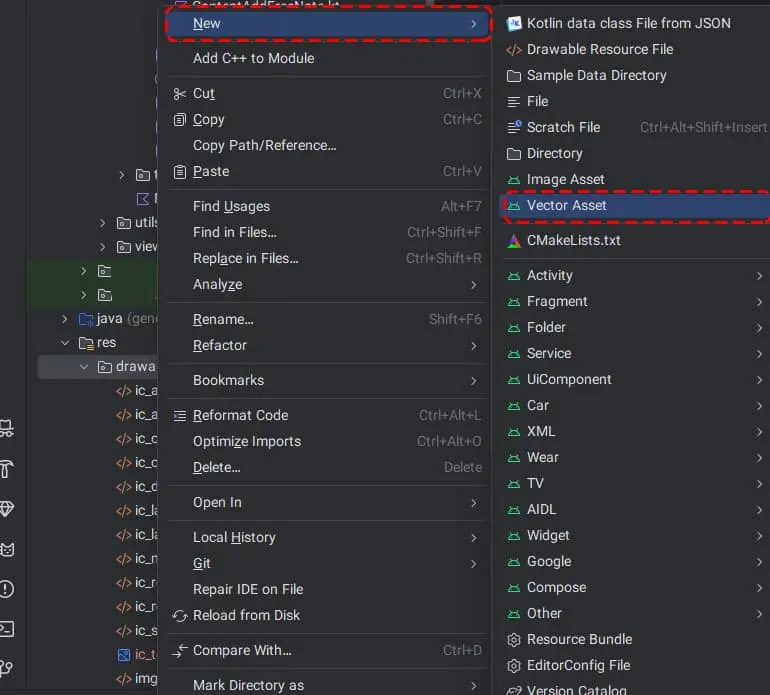Choose Image Asset in the submenu
This screenshot has height=695, width=770.
tap(565, 179)
